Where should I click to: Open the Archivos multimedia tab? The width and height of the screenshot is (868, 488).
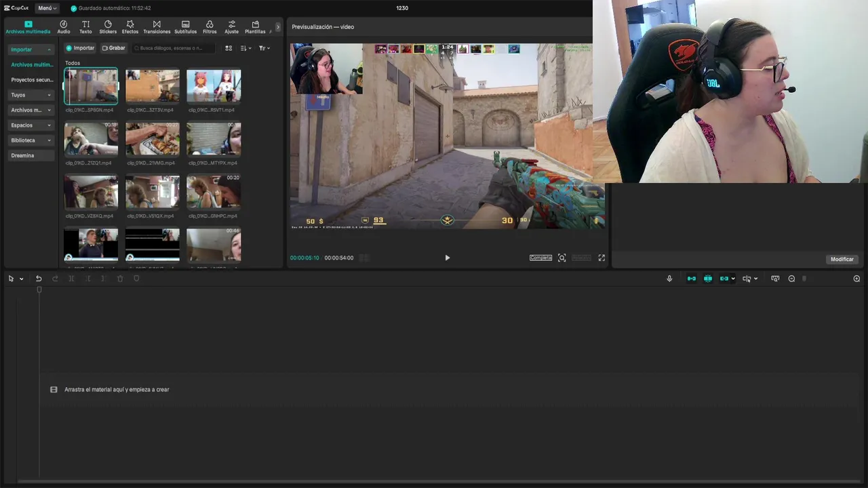tap(28, 27)
